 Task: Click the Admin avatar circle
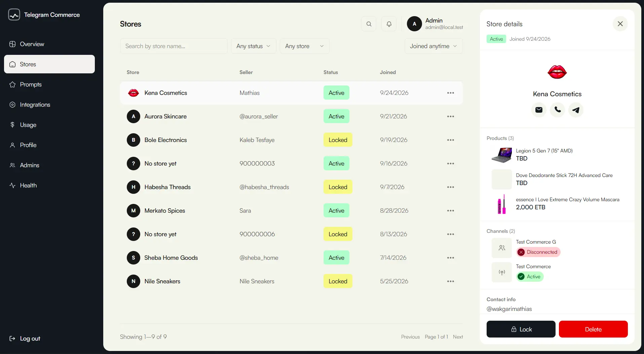click(414, 24)
